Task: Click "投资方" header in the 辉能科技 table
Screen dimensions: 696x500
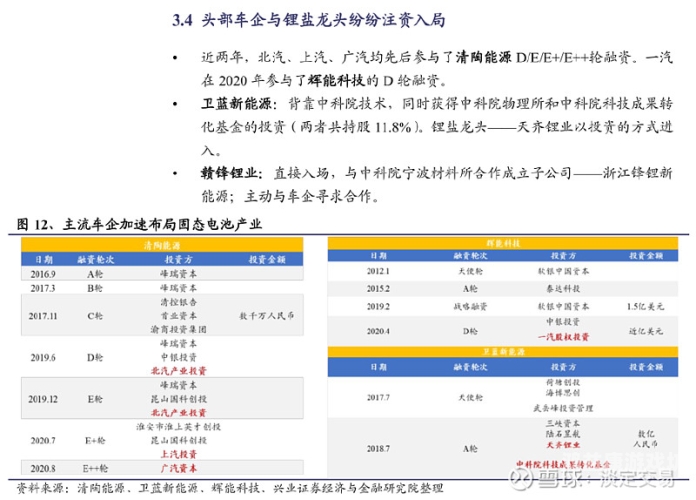Action: point(563,256)
